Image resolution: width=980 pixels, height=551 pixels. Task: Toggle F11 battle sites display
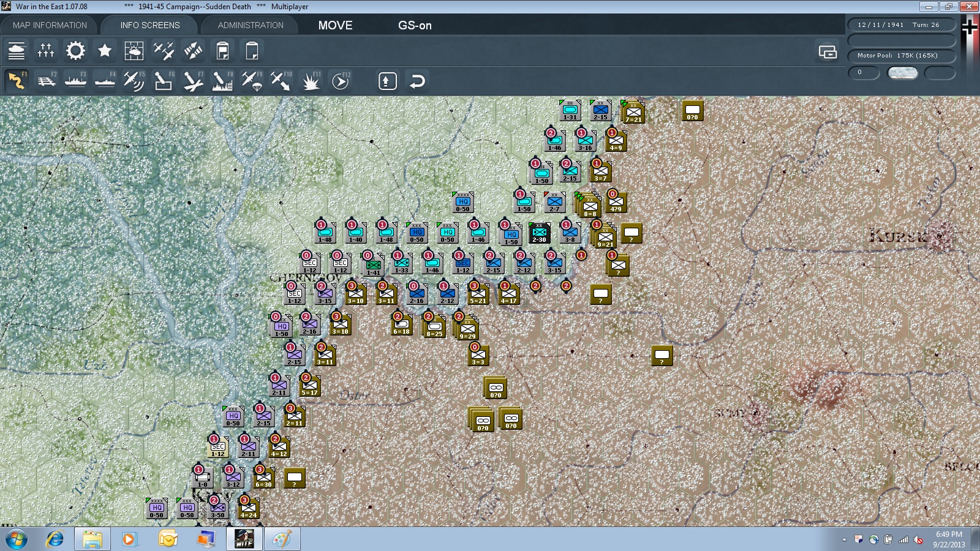coord(311,81)
